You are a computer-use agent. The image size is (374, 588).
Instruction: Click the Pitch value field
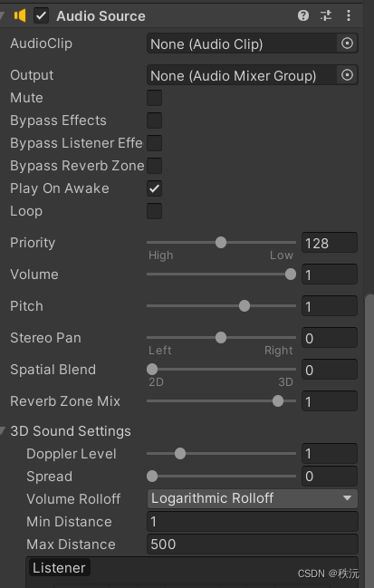tap(330, 306)
